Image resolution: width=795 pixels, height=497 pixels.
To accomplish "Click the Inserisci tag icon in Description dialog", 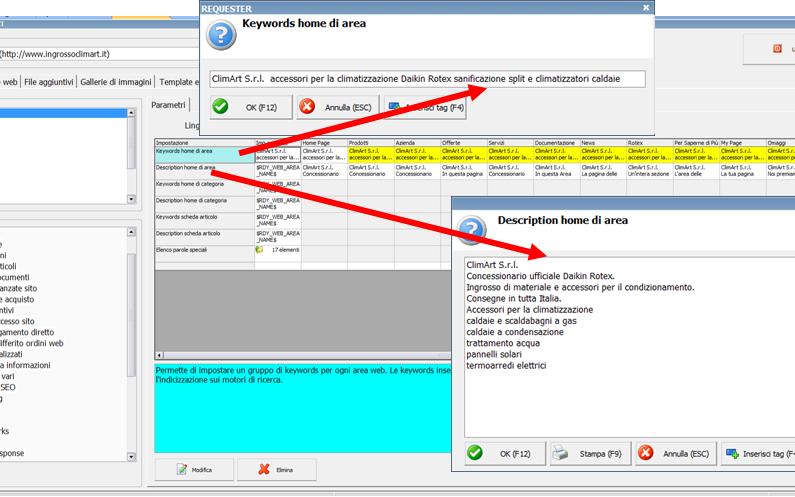I will (x=732, y=453).
